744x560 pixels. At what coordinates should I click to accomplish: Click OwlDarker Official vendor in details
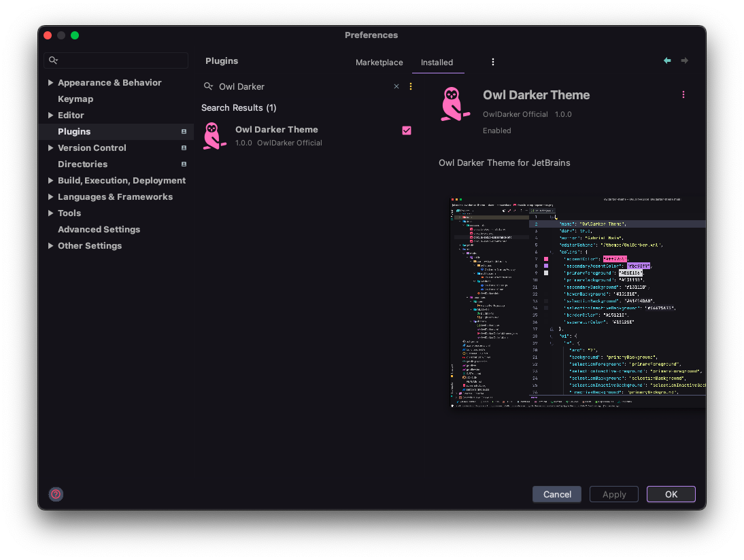tap(515, 114)
